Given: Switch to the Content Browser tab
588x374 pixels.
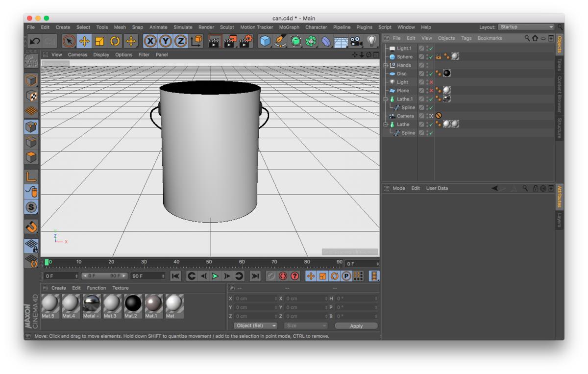Looking at the screenshot, I should (559, 94).
